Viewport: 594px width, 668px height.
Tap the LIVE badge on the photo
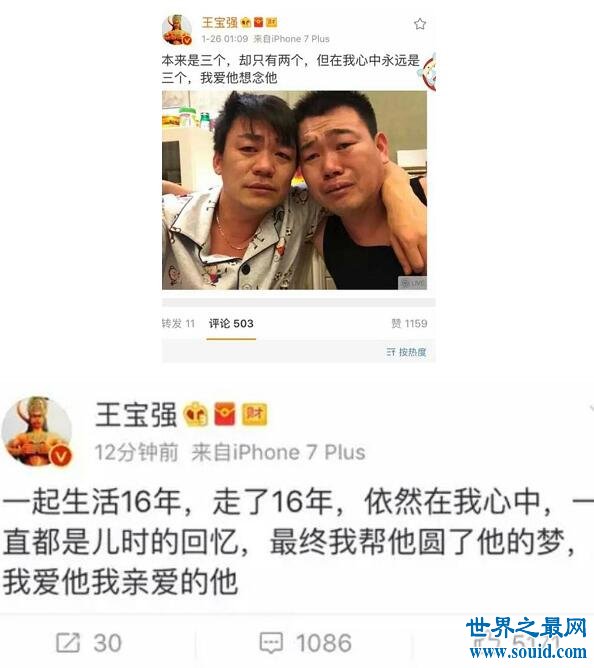point(412,283)
